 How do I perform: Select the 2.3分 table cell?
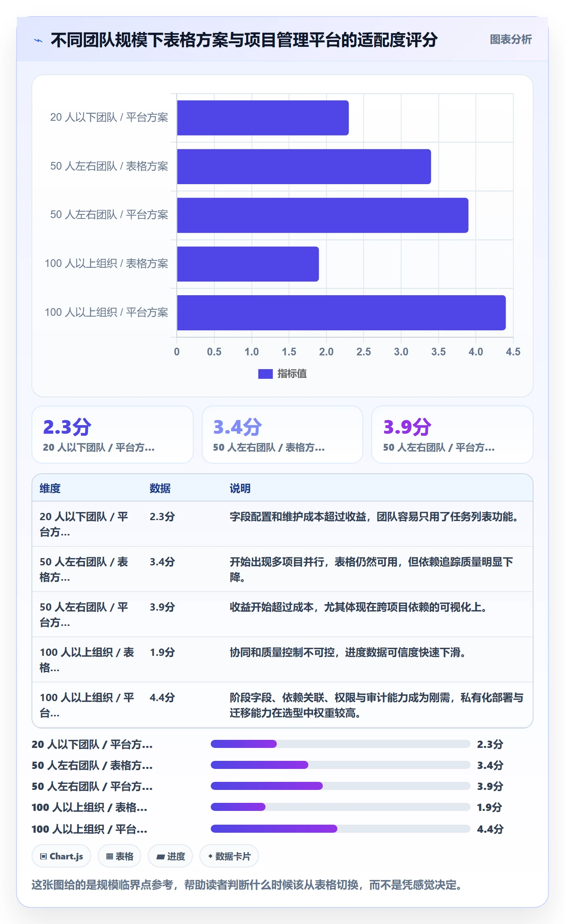coord(162,517)
